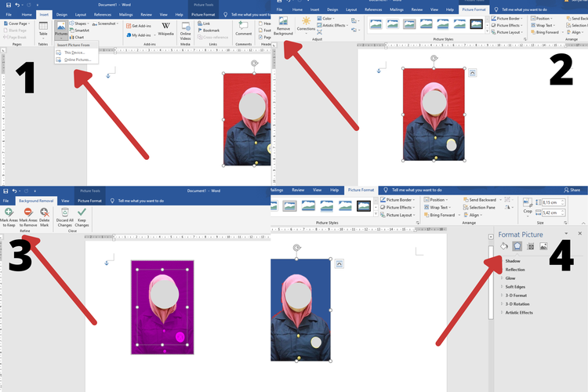Click Crop tool in screenshot 4
Viewport: 588px width, 392px height.
(x=528, y=206)
